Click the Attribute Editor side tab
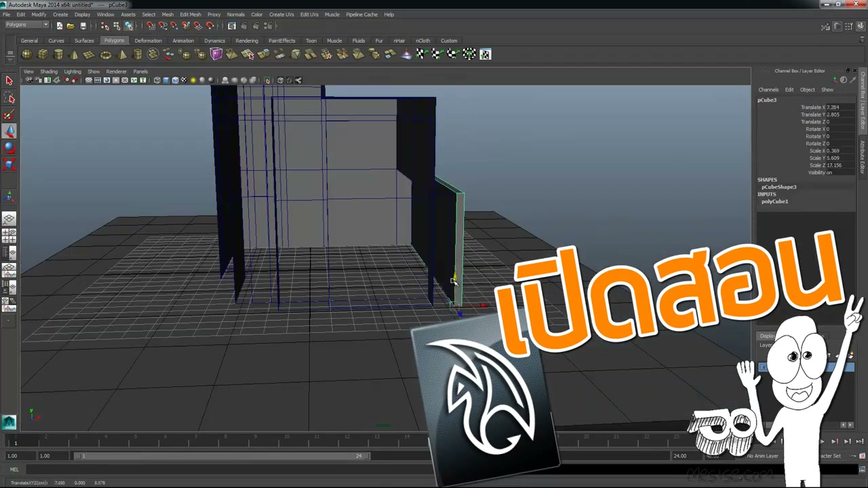This screenshot has height=488, width=868. click(863, 157)
